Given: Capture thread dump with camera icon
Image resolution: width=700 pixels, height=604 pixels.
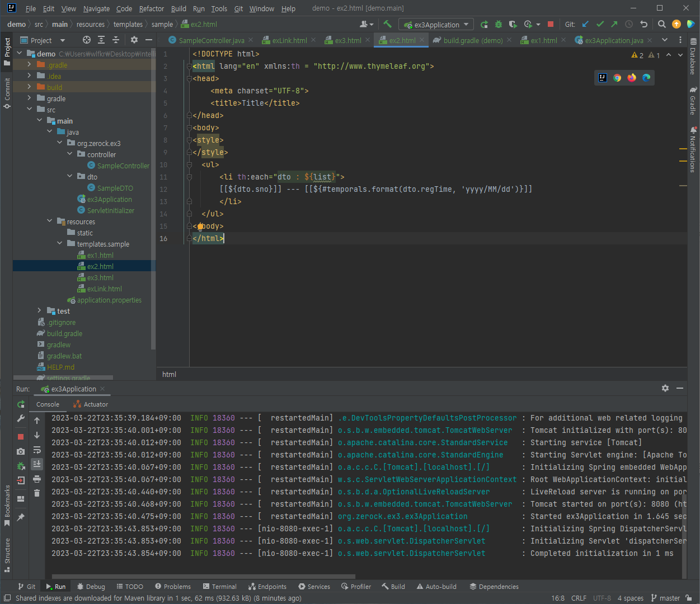Looking at the screenshot, I should pos(21,451).
